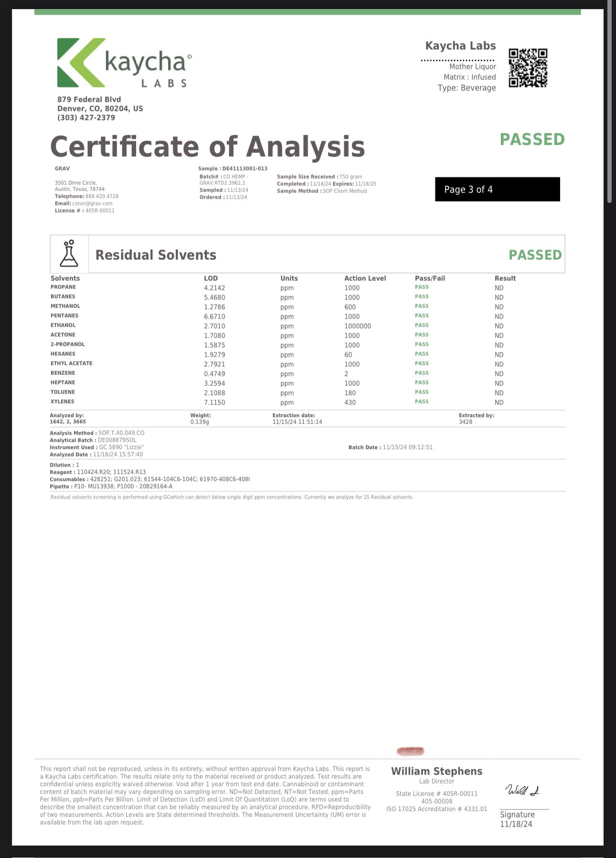Viewport: 616px width, 858px height.
Task: Click the ND result in Toluene row
Action: (x=499, y=393)
